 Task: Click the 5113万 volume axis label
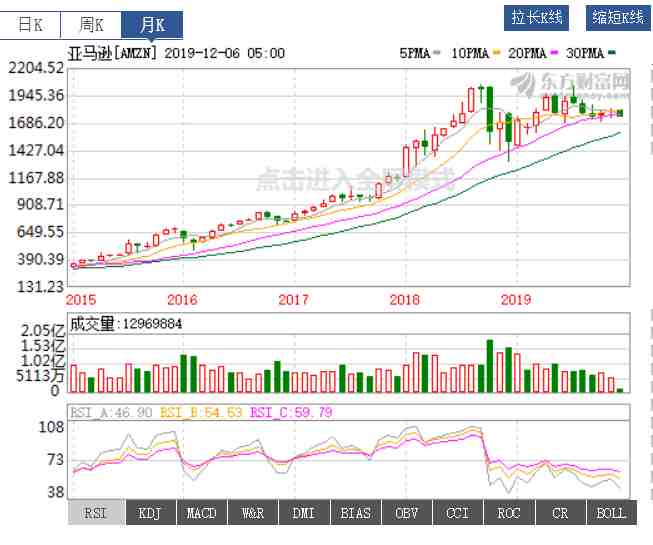40,376
